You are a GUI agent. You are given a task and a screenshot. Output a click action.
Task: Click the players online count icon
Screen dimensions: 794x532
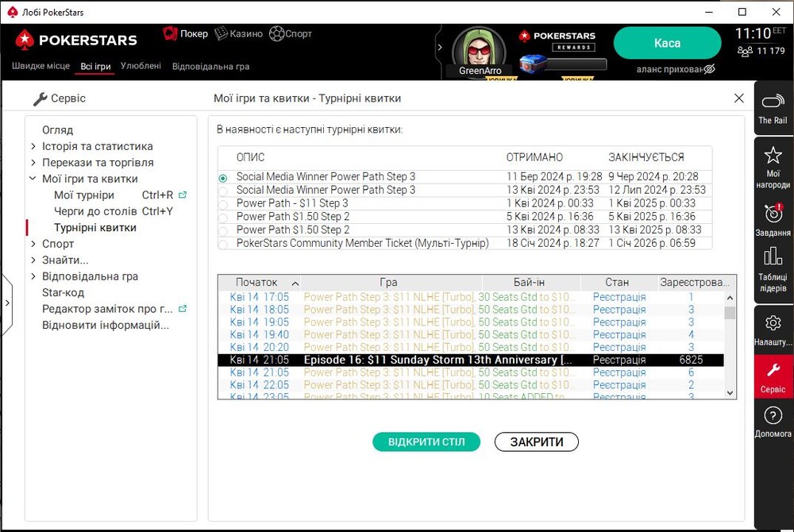745,51
